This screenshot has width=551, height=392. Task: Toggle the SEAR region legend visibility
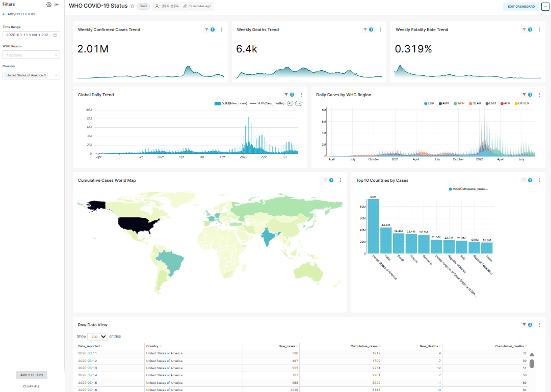pos(476,103)
